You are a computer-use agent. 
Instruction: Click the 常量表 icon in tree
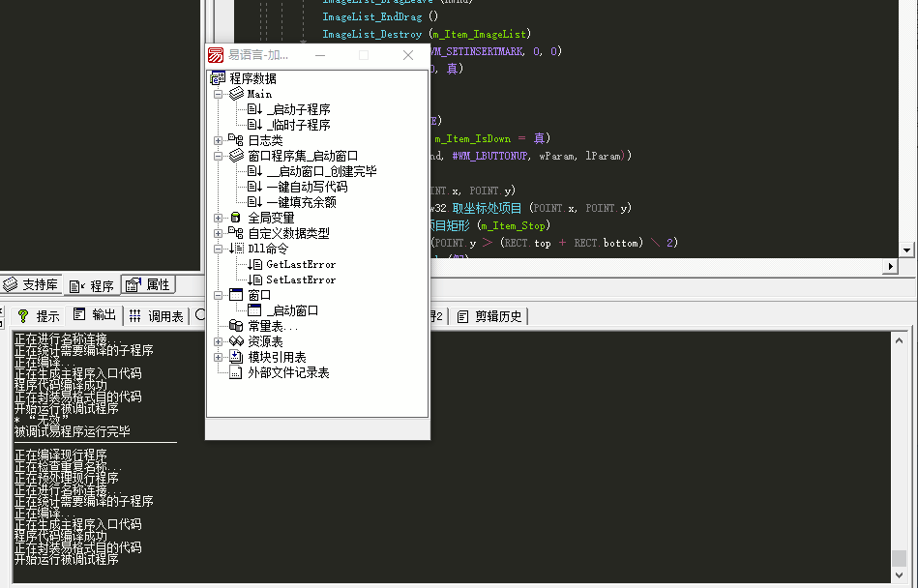236,326
